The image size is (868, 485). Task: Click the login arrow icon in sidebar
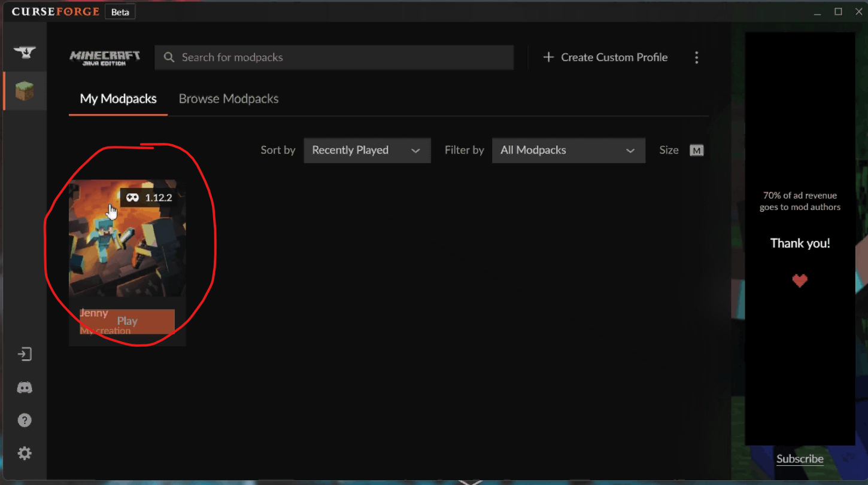click(25, 354)
